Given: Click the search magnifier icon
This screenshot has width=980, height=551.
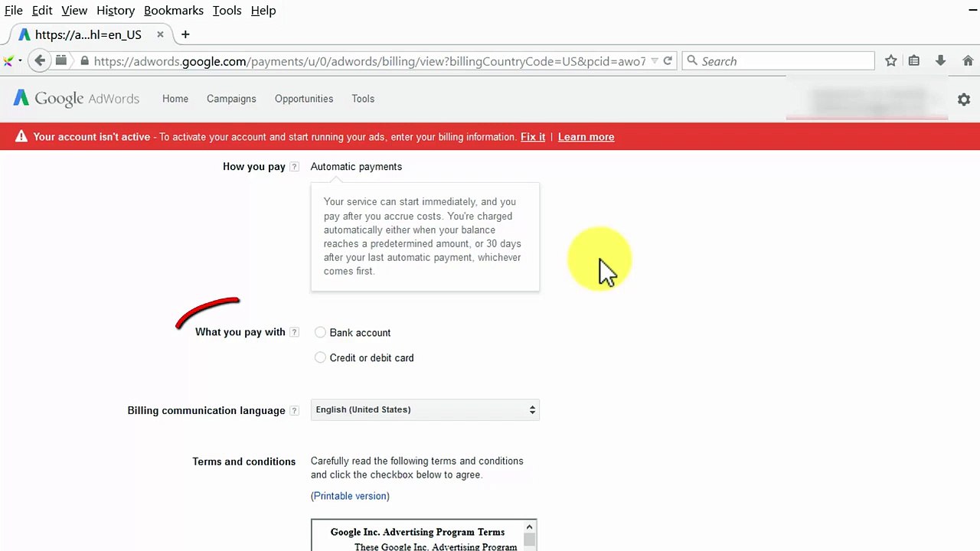Looking at the screenshot, I should [692, 60].
